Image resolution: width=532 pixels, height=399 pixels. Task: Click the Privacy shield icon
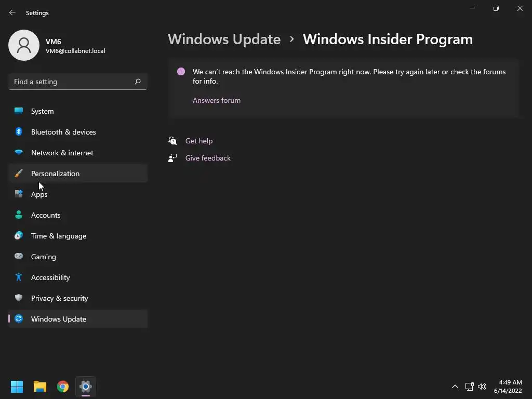pos(19,298)
